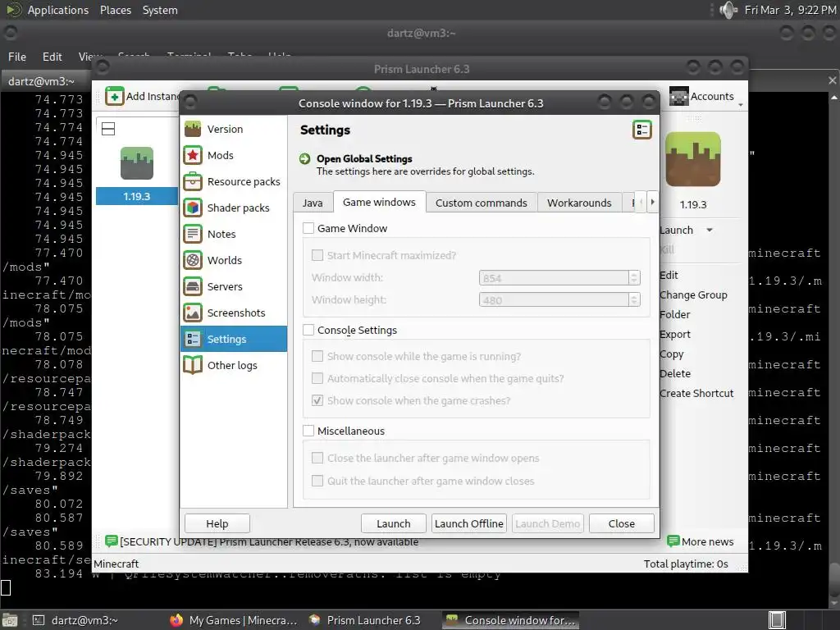
Task: Switch to the Java tab
Action: coord(313,203)
